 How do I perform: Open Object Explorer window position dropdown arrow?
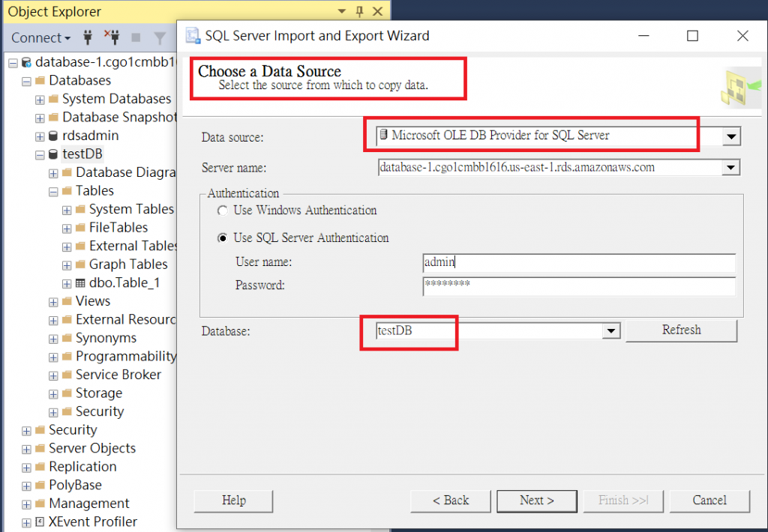point(342,11)
